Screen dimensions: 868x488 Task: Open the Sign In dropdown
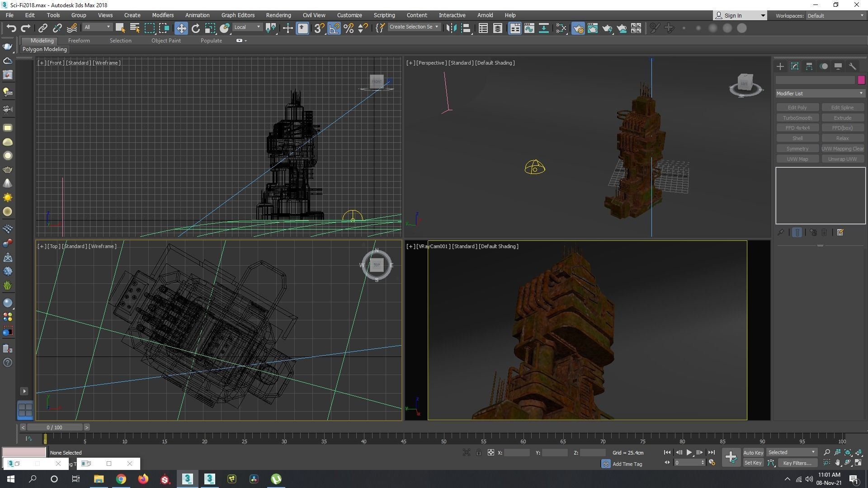point(740,15)
